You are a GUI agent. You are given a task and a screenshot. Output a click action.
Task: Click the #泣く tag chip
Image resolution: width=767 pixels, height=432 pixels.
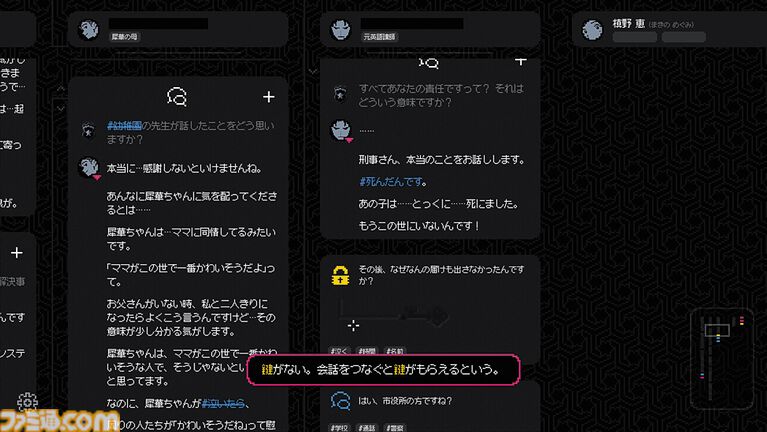(x=339, y=351)
